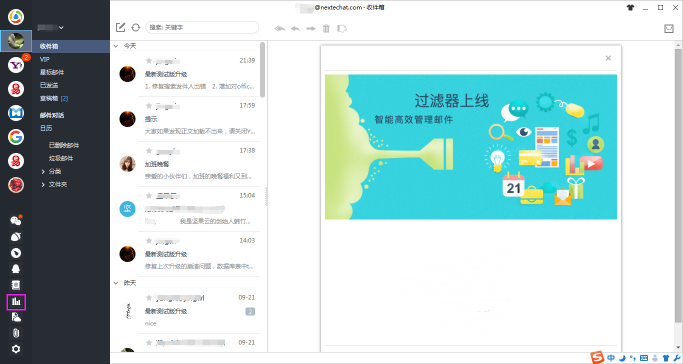Click the reading pane scroll-up arrow
This screenshot has width=683, height=364.
(679, 45)
